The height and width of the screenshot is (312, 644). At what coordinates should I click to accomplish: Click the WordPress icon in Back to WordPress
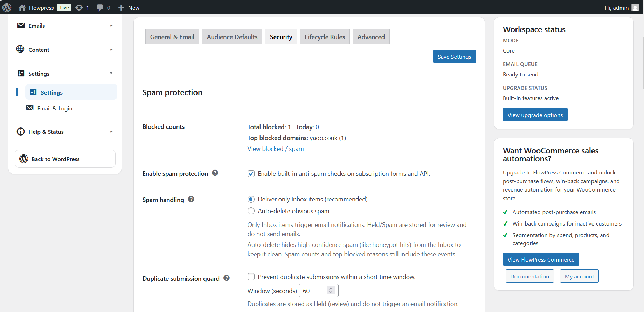click(24, 159)
